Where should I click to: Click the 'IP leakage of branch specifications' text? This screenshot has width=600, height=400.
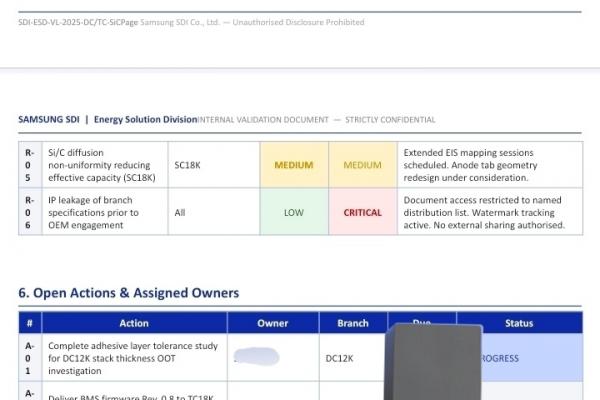click(93, 212)
